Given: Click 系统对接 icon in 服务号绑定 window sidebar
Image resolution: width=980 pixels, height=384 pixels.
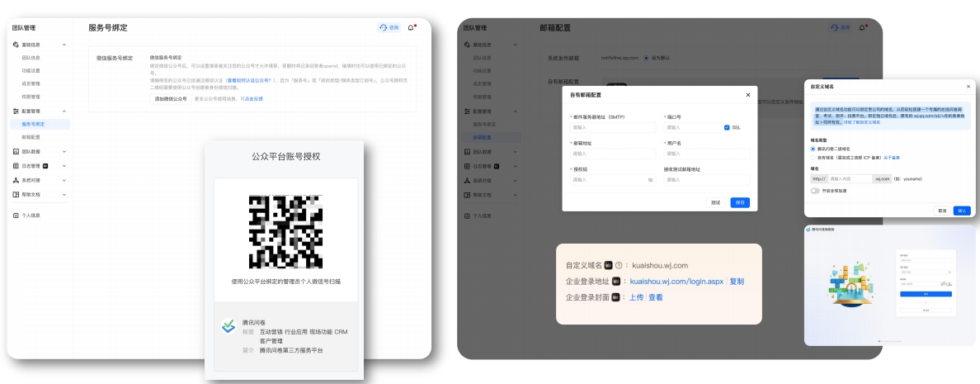Looking at the screenshot, I should click(16, 180).
